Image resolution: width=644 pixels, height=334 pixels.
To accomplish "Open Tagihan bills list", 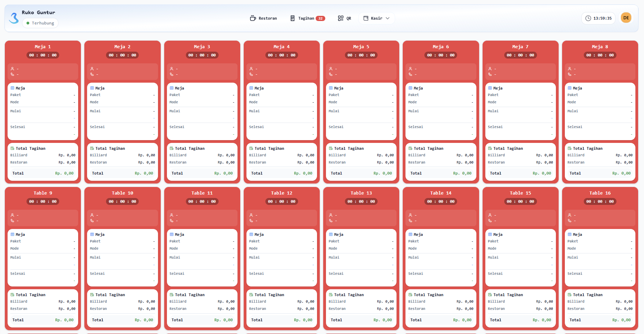I will [307, 18].
